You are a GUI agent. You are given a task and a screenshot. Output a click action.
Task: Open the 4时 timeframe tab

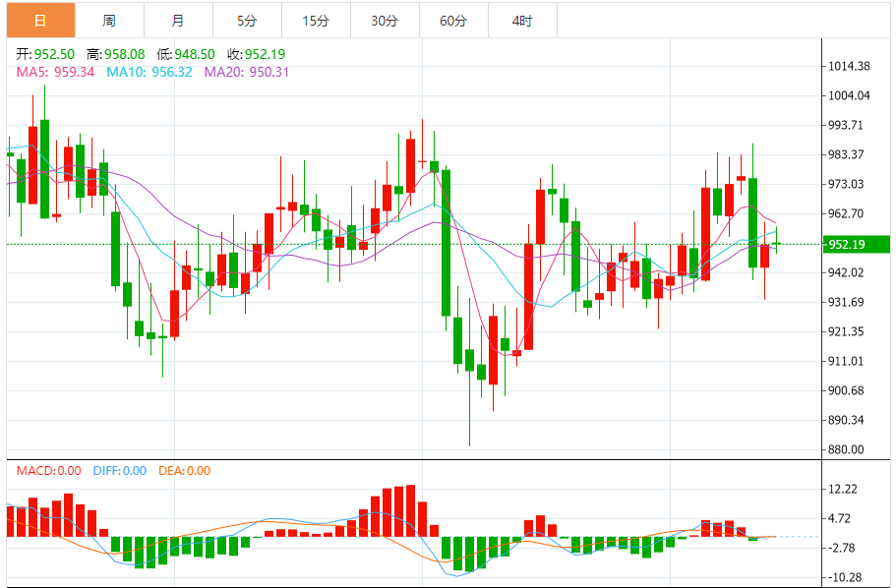[522, 21]
